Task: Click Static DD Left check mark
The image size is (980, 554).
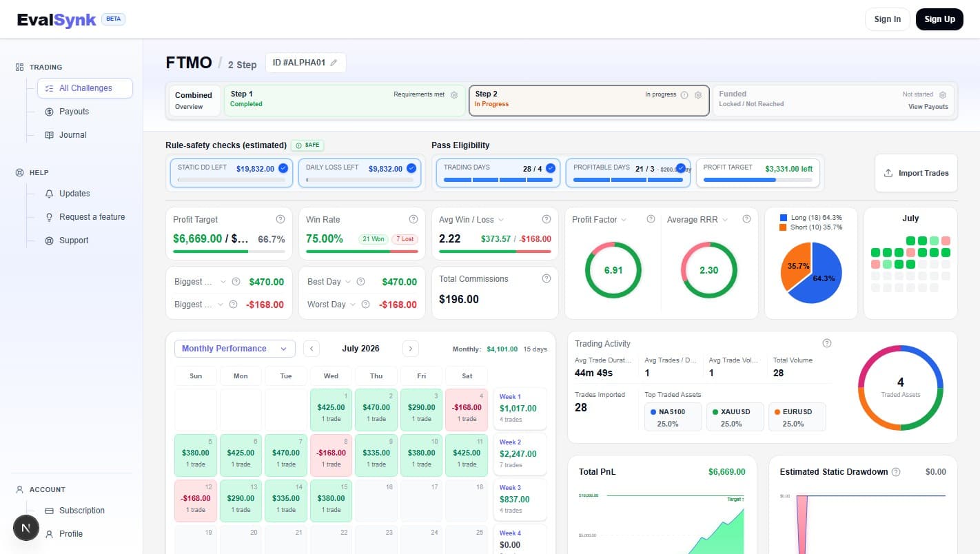Action: click(x=283, y=168)
